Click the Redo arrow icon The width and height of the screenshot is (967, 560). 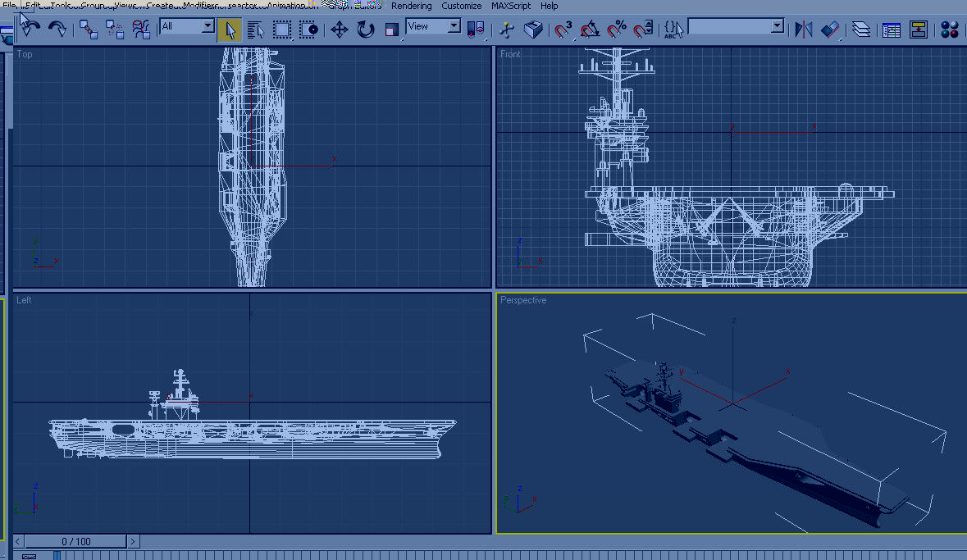point(57,29)
